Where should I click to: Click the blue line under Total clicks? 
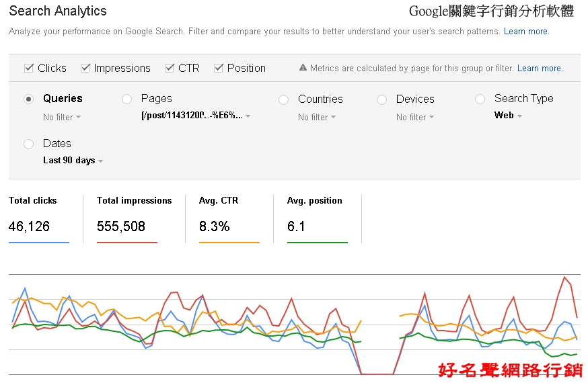tap(39, 243)
